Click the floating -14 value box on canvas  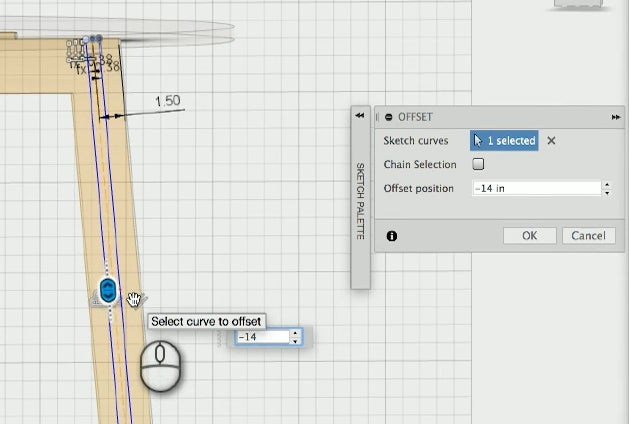262,337
